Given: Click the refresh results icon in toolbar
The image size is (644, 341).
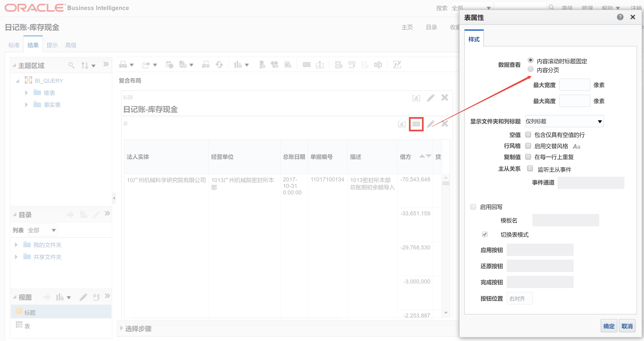Looking at the screenshot, I should click(219, 65).
